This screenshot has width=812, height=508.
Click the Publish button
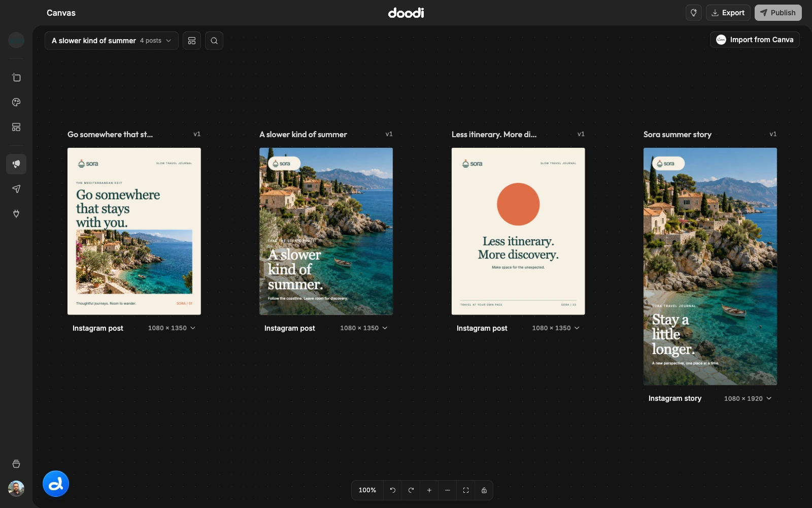coord(778,13)
